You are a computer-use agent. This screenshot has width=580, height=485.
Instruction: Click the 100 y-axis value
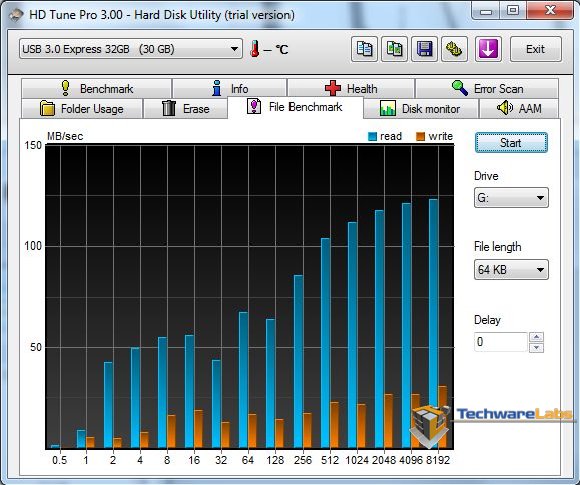pyautogui.click(x=33, y=246)
